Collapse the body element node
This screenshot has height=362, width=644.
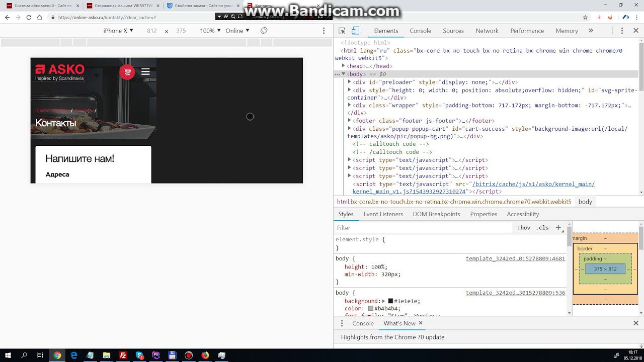click(x=344, y=74)
